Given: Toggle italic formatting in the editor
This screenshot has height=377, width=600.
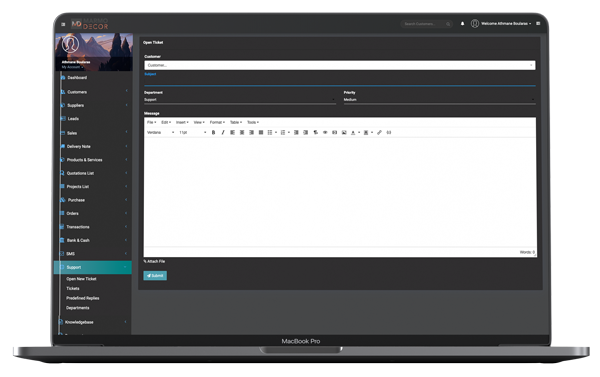Looking at the screenshot, I should [x=223, y=132].
